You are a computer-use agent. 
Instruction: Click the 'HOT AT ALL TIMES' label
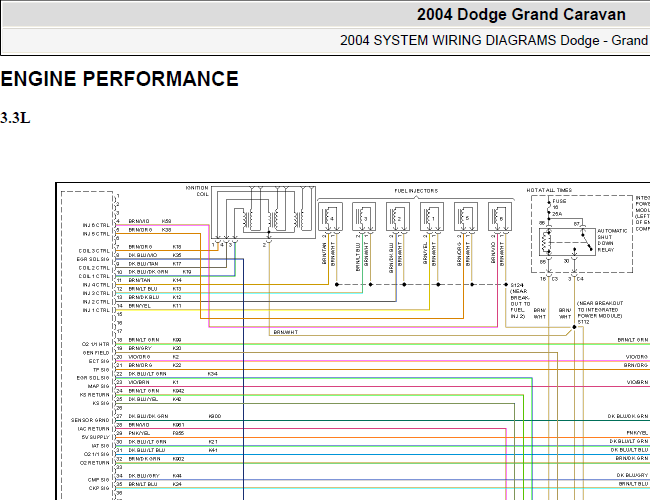point(549,190)
